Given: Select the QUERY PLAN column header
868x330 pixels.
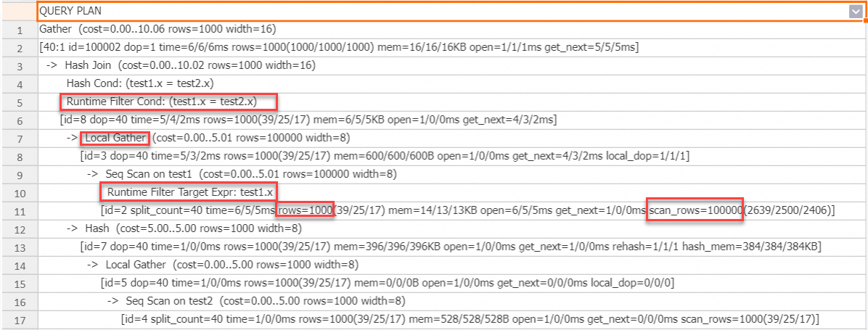Looking at the screenshot, I should (450, 11).
